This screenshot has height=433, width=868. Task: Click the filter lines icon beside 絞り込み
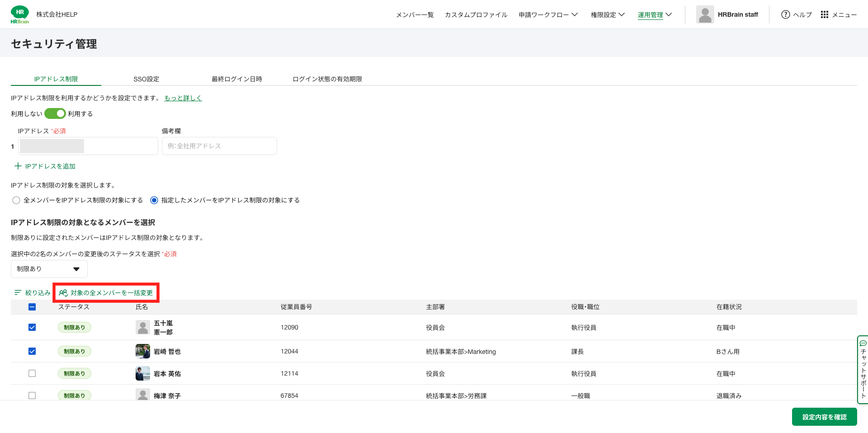coord(18,292)
